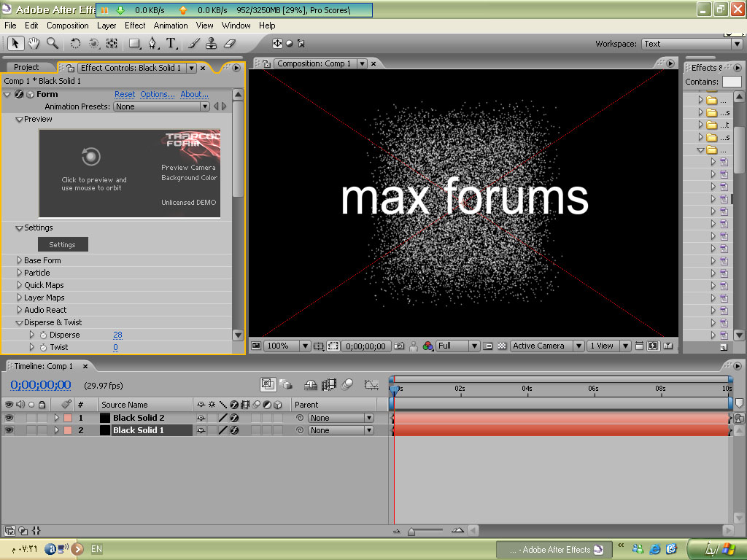Toggle transparency grid in composition viewer

[502, 346]
